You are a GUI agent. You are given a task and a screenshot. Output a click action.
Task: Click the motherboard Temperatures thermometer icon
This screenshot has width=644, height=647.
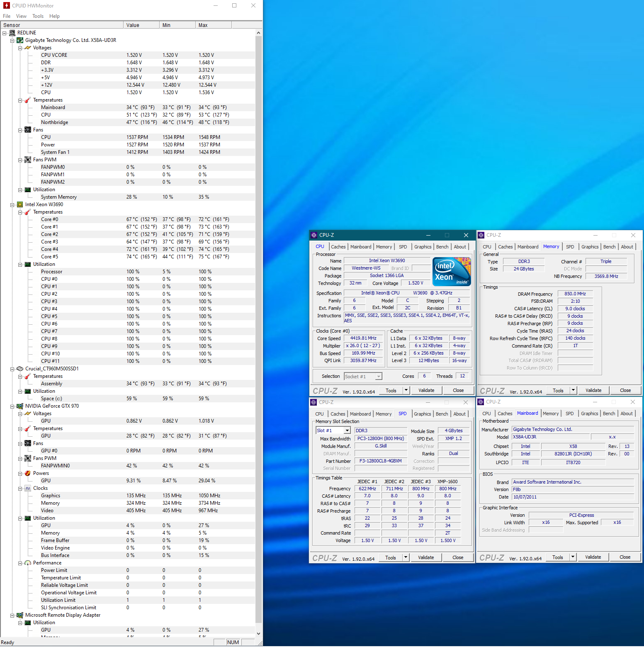(x=28, y=100)
